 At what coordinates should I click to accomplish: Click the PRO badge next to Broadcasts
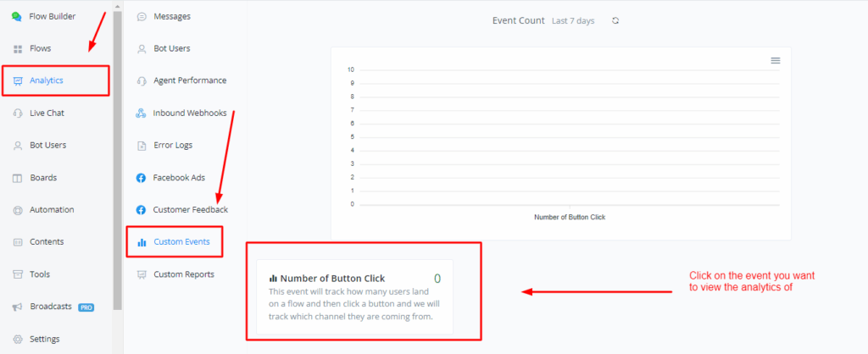(86, 307)
